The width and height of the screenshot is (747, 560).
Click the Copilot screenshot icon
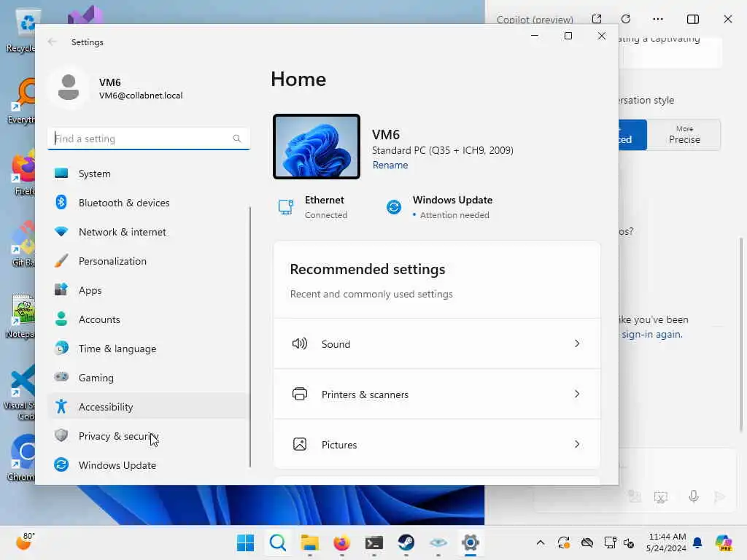click(661, 497)
